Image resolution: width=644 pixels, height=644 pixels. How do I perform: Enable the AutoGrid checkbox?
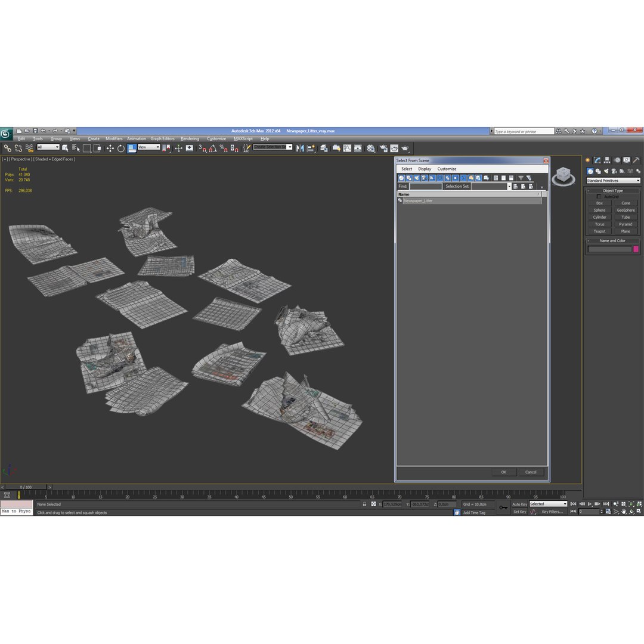(x=599, y=197)
